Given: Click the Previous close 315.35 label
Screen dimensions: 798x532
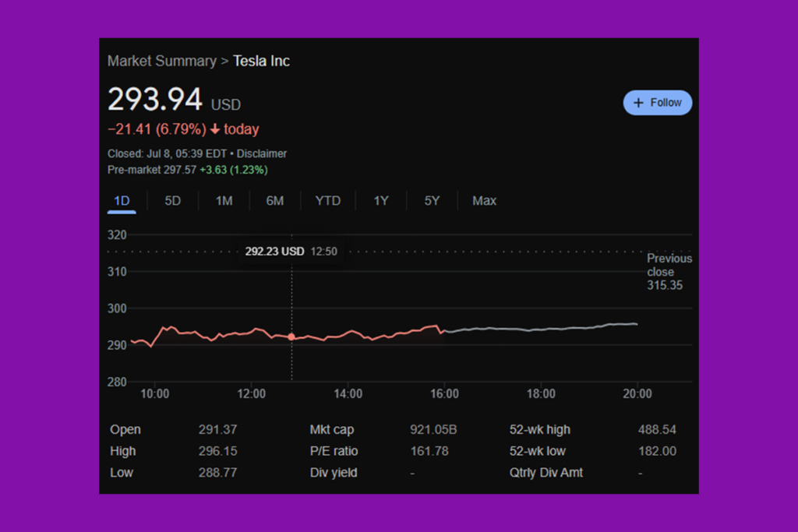Looking at the screenshot, I should (669, 272).
